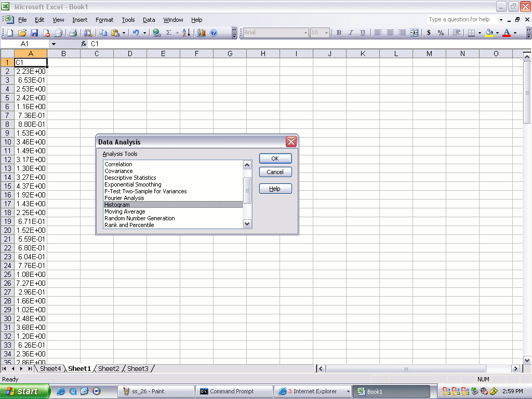Open a file with the Open folder icon

(x=22, y=33)
